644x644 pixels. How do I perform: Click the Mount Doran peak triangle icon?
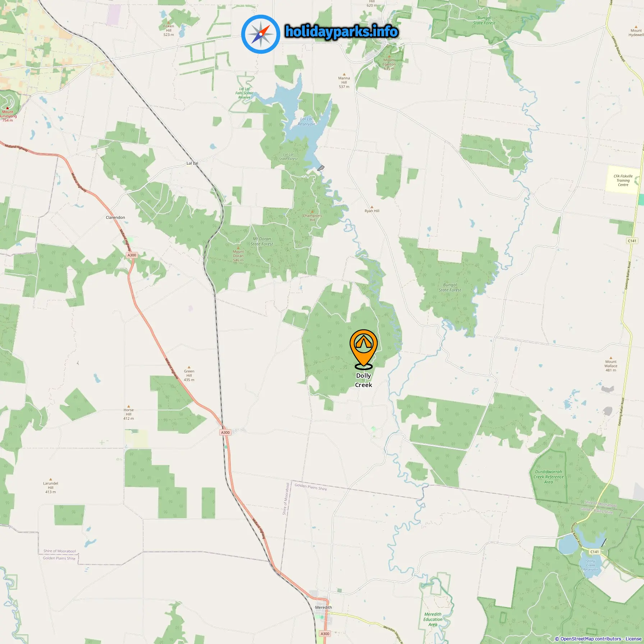coord(238,248)
